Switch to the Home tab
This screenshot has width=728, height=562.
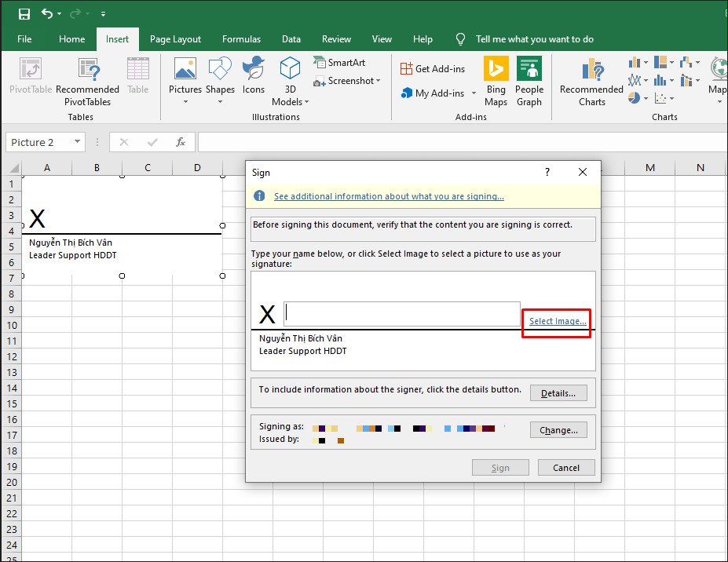(x=72, y=39)
